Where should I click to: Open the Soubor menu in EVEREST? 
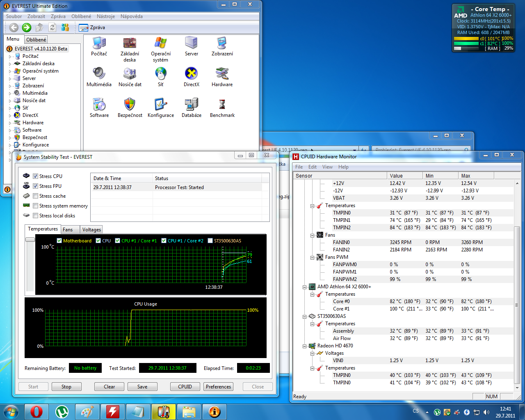pos(14,16)
